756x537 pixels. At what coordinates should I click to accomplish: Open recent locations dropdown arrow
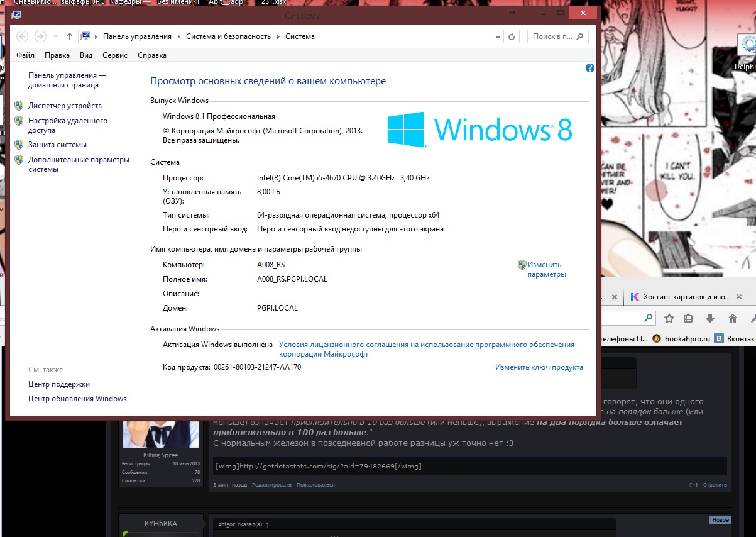pyautogui.click(x=55, y=36)
